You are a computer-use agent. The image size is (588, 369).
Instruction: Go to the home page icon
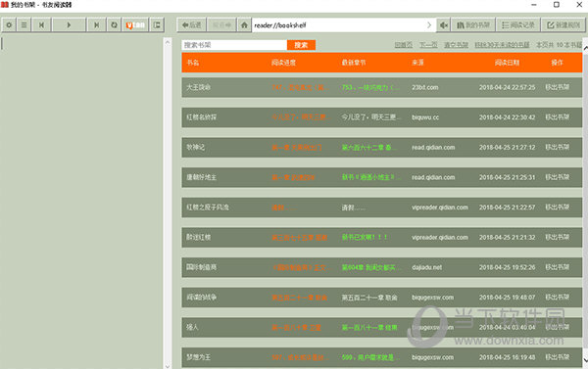pyautogui.click(x=244, y=25)
